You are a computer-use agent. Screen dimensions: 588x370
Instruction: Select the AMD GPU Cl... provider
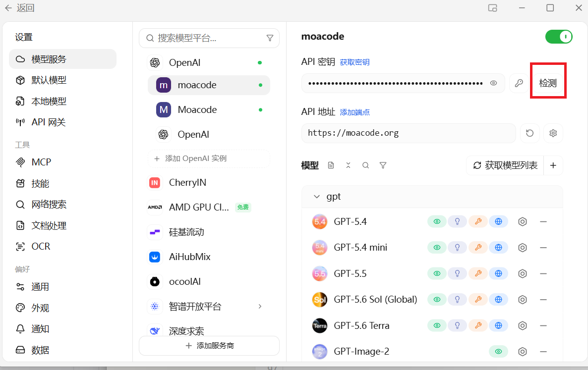[209, 207]
